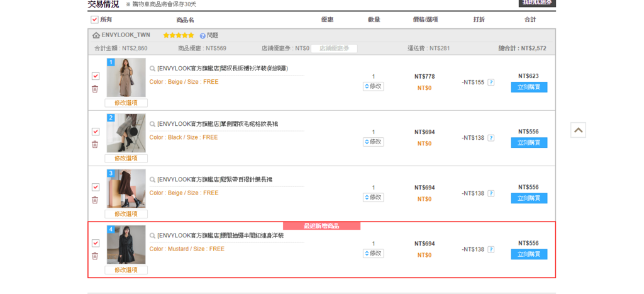Image resolution: width=644 pixels, height=294 pixels.
Task: Click the home icon beside ENVYLOOK_TWN
Action: point(96,35)
